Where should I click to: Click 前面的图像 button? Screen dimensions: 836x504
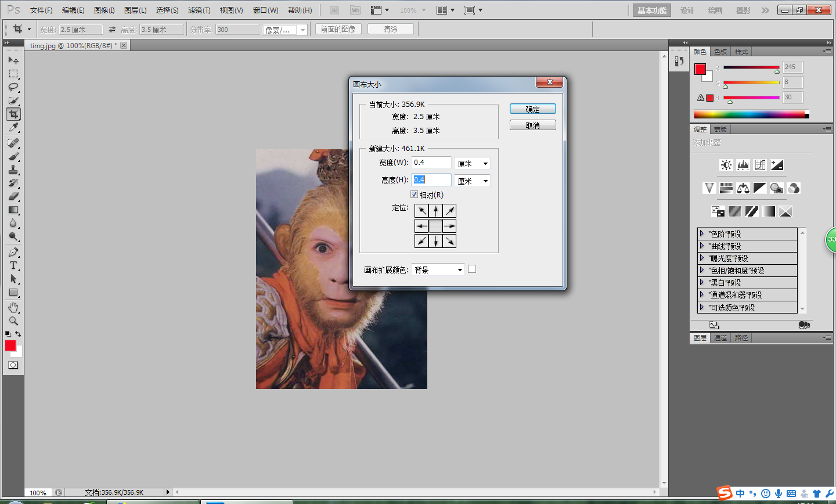pyautogui.click(x=338, y=29)
